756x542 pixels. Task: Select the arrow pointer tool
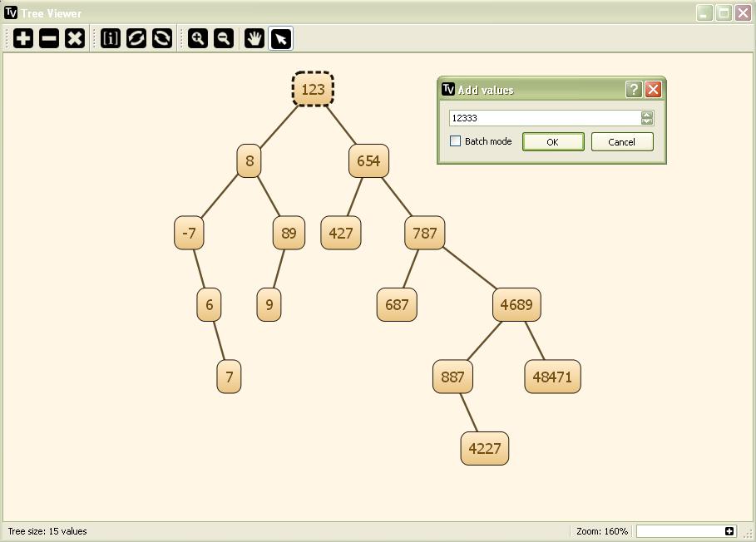click(280, 38)
